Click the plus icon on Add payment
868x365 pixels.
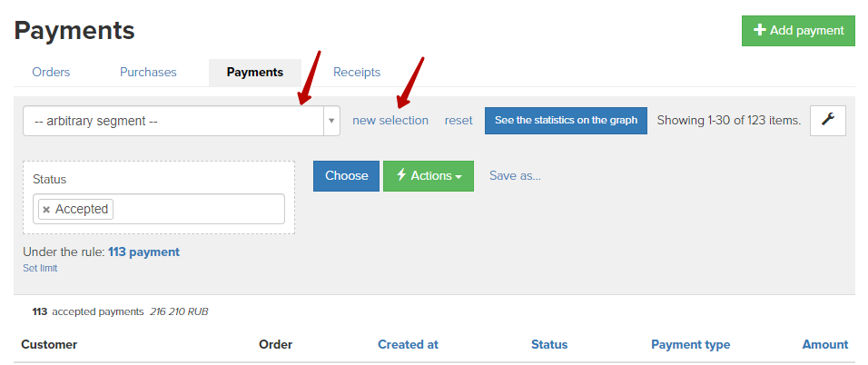(x=759, y=31)
